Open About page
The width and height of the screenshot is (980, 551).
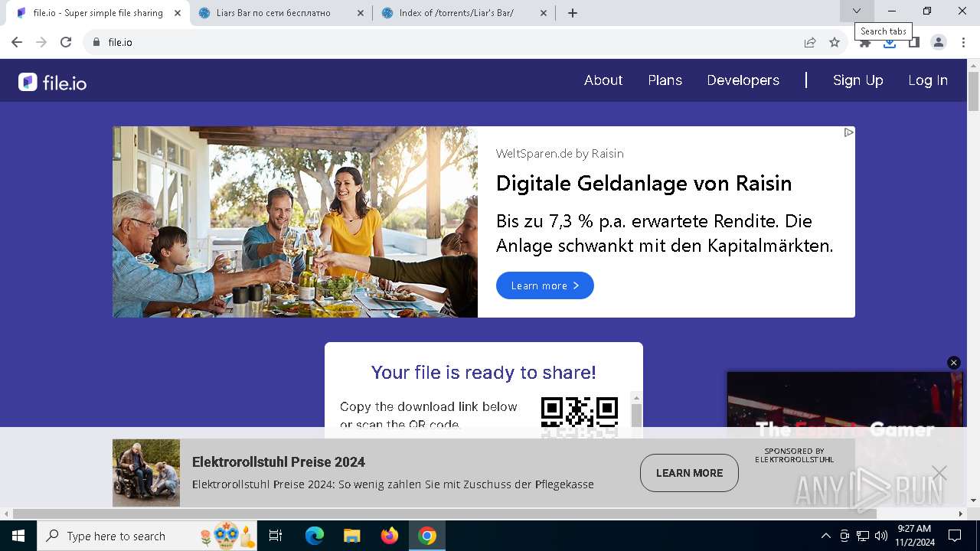pos(603,80)
